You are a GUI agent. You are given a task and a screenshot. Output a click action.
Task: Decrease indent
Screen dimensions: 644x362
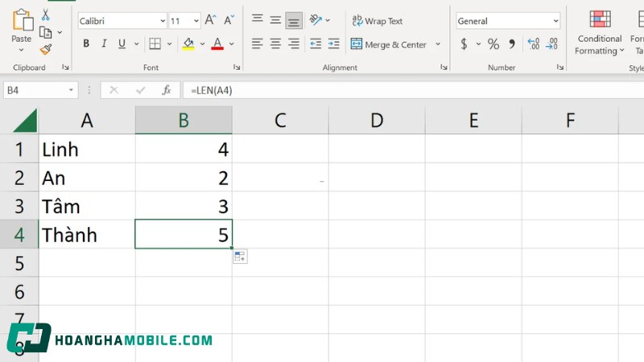click(316, 43)
